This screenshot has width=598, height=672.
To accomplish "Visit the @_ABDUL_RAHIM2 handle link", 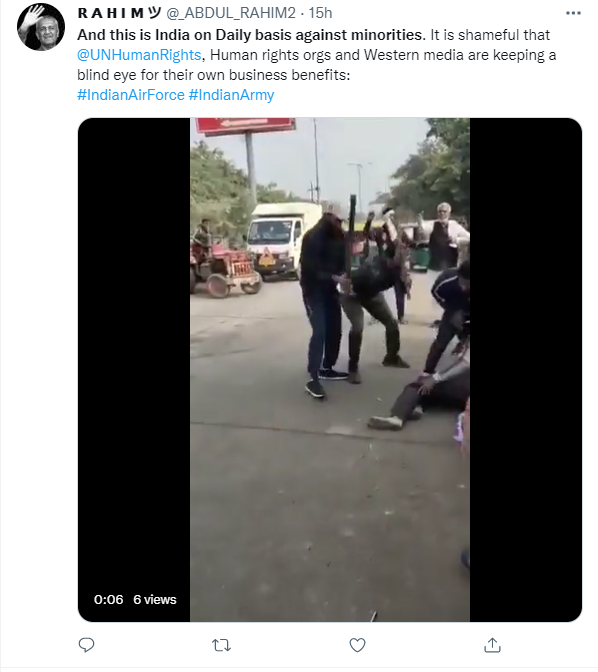I will coord(231,13).
